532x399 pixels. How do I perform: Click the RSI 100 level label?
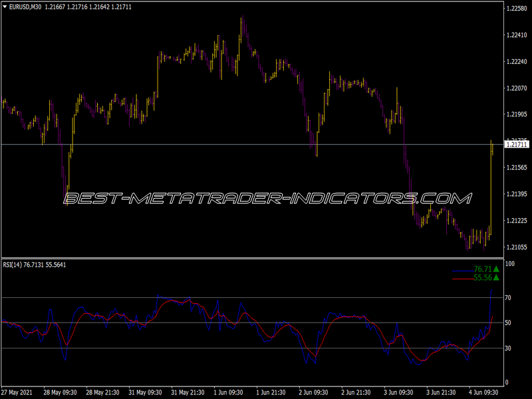[x=509, y=264]
